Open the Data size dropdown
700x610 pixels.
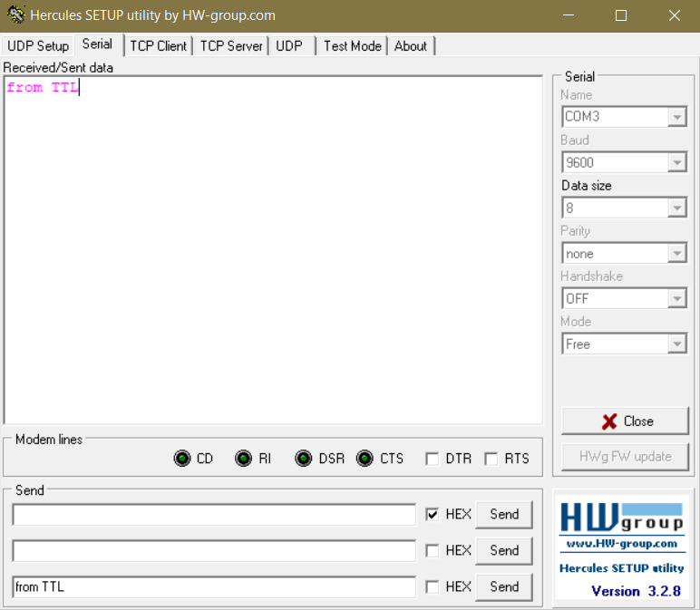click(x=677, y=208)
